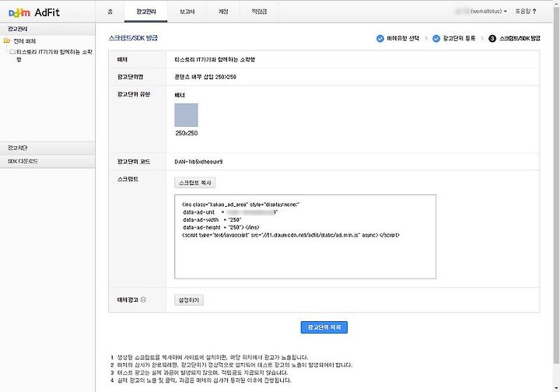This screenshot has height=392, width=560.
Task: Click the data-ad-width line in the script
Action: (x=212, y=220)
